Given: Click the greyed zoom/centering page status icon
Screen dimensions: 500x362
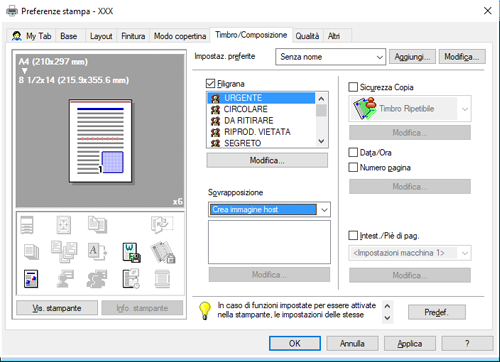Looking at the screenshot, I should click(x=63, y=225).
